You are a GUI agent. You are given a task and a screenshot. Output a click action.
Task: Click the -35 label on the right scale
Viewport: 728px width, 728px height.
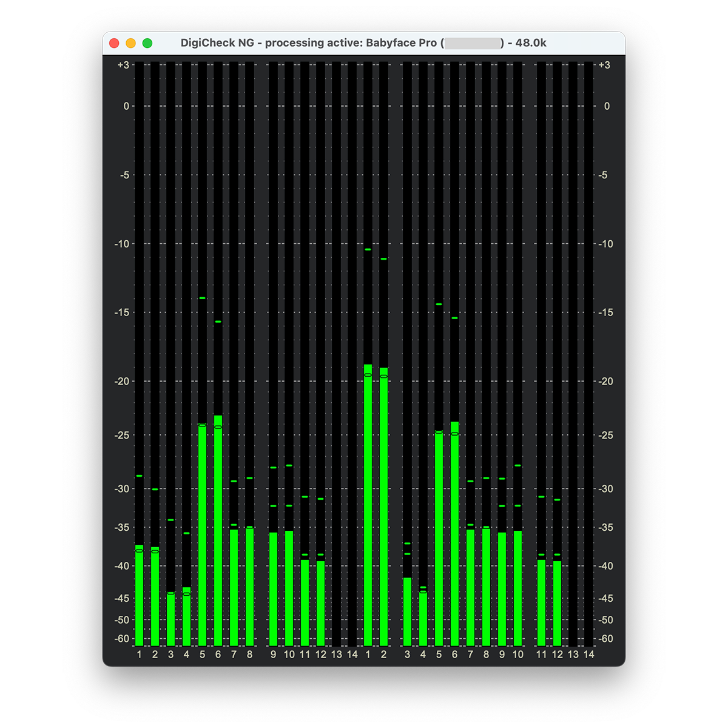click(606, 528)
